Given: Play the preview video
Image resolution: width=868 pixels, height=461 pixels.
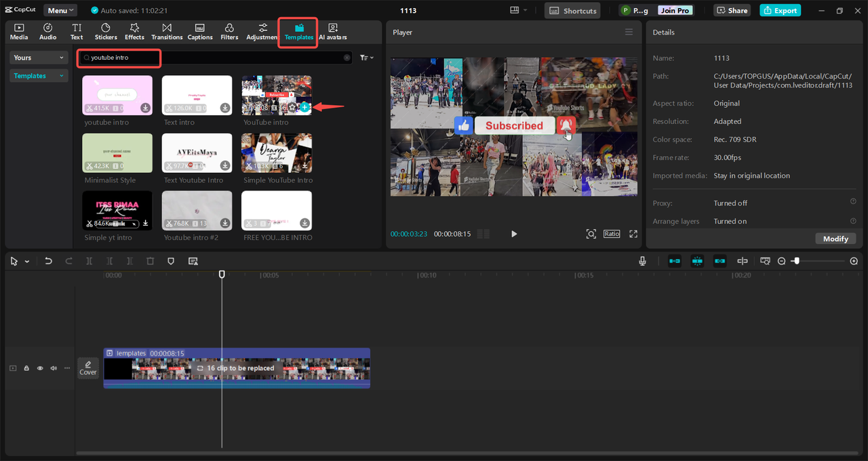Looking at the screenshot, I should [513, 234].
